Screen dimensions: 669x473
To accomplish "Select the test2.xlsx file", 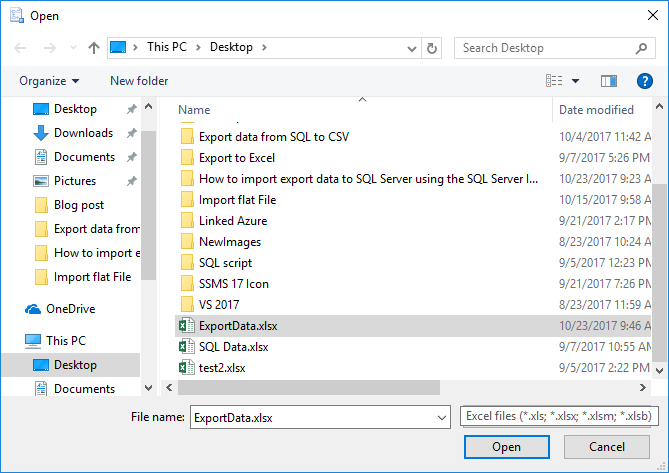I will pos(222,368).
